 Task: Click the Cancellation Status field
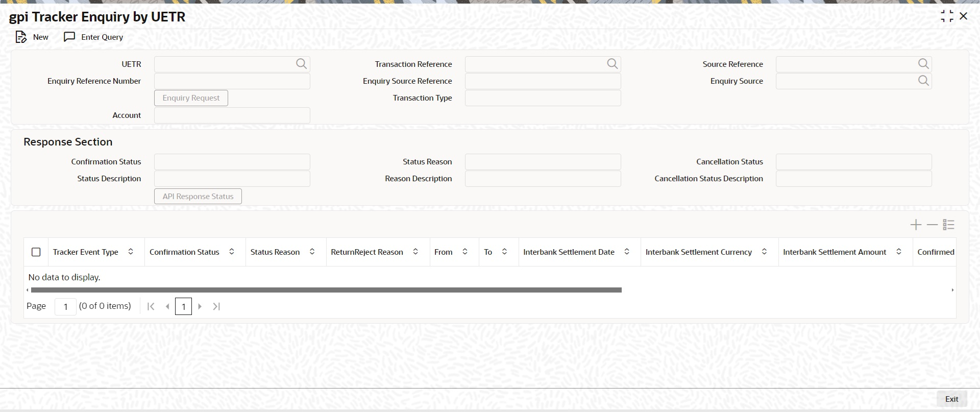click(x=854, y=162)
